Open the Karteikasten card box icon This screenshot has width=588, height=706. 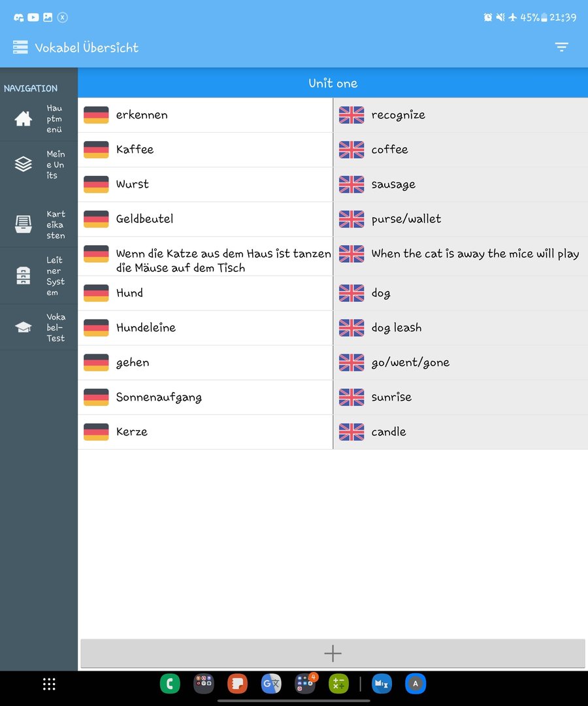(x=24, y=224)
